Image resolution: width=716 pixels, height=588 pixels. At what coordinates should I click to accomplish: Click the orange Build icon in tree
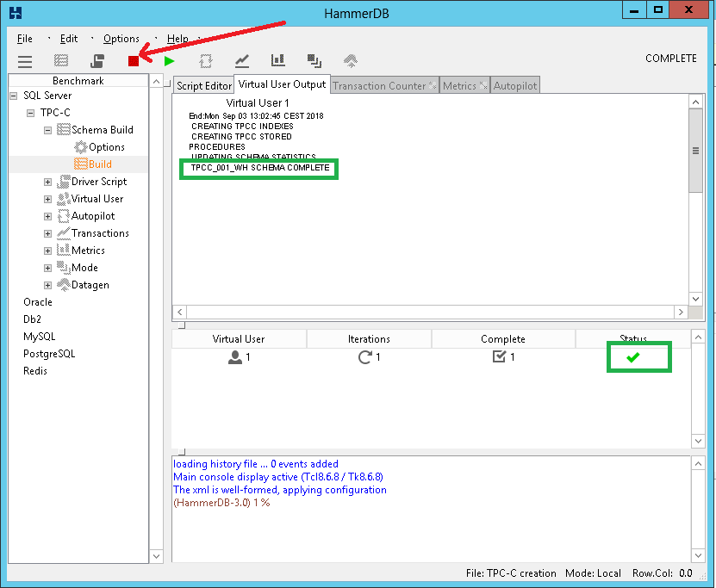click(x=81, y=164)
